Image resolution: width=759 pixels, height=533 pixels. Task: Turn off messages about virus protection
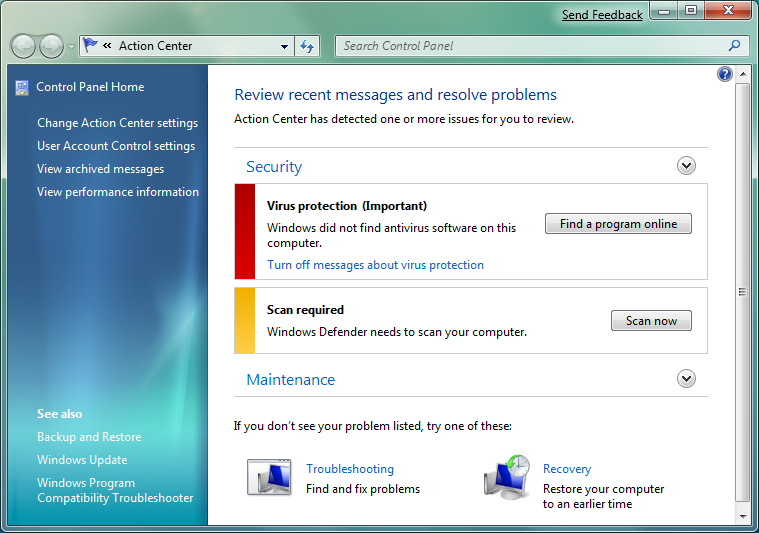(375, 265)
